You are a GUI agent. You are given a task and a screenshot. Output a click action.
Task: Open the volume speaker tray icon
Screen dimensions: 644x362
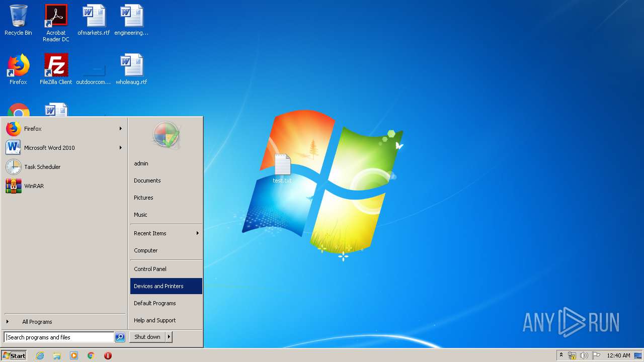click(x=584, y=355)
